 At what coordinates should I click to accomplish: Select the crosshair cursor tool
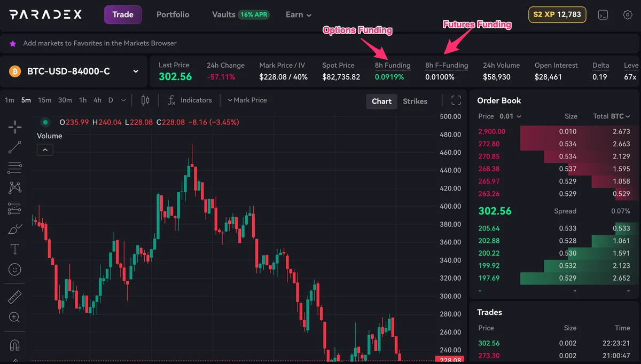tap(15, 126)
